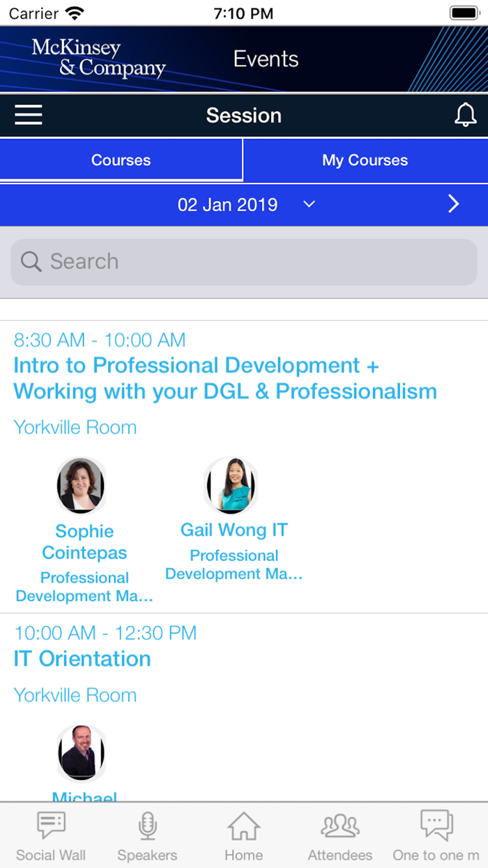
Task: Open Gail Wong IT name link
Action: click(x=234, y=530)
